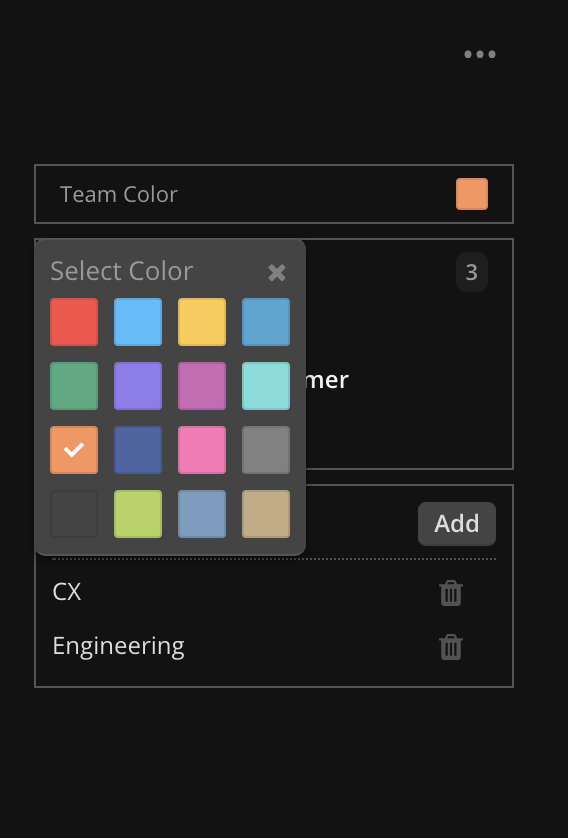Click the count badge showing 3
This screenshot has width=568, height=838.
pos(472,272)
